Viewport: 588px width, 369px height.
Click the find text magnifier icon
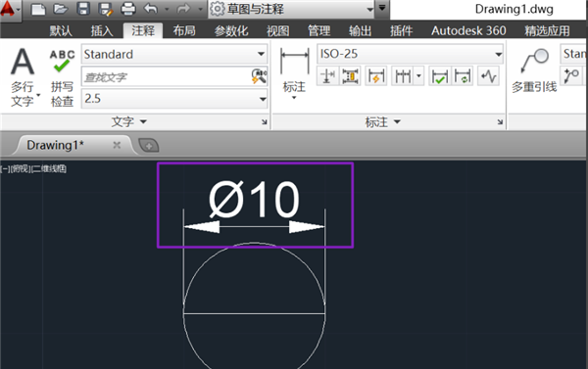[x=259, y=76]
